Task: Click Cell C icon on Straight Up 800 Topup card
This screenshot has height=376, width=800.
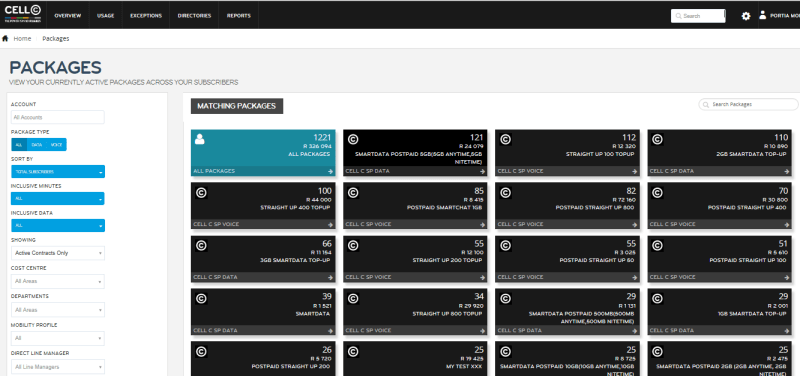Action: [353, 298]
